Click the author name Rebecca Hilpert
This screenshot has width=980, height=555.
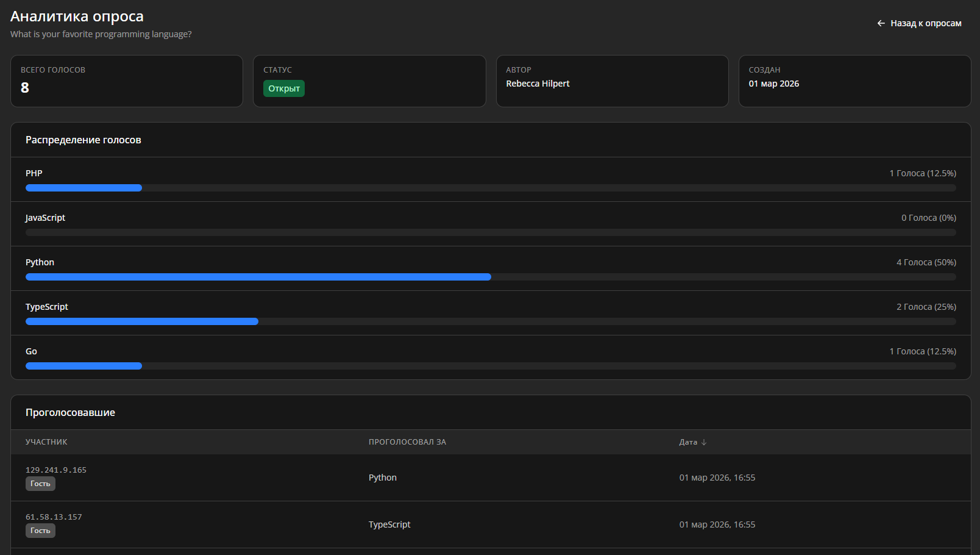coord(538,84)
